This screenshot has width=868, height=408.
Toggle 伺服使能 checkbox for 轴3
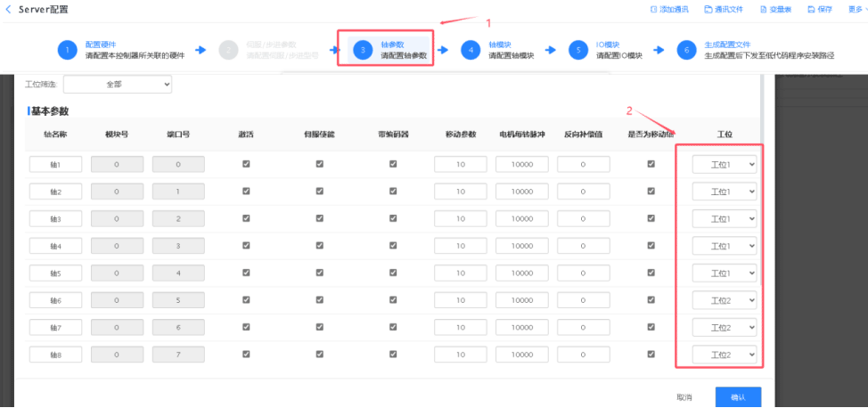(319, 219)
